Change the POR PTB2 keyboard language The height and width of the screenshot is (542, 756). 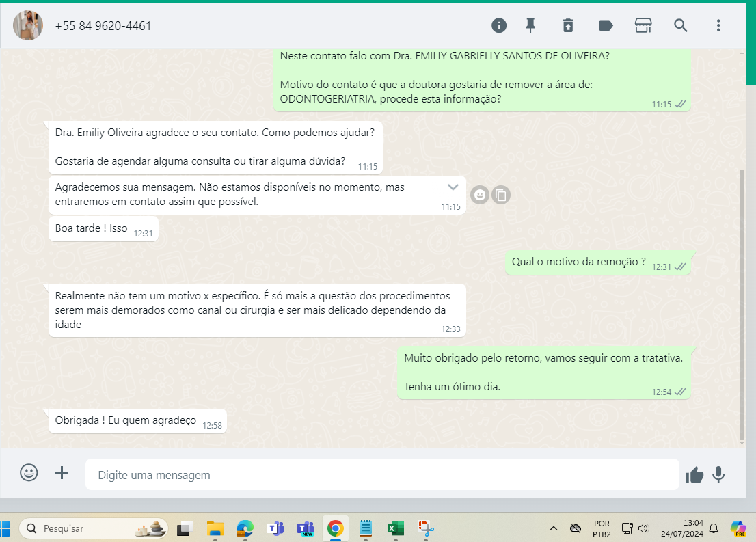tap(602, 529)
